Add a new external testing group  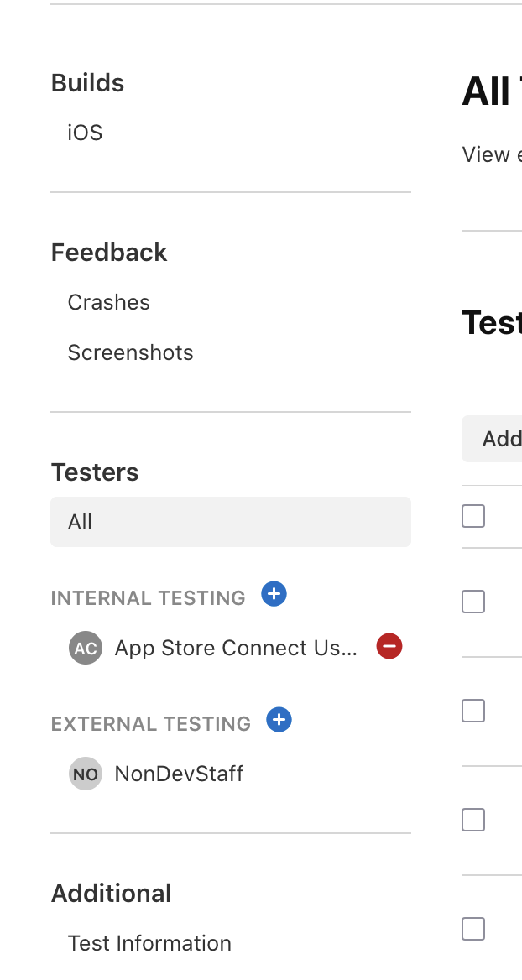point(279,721)
